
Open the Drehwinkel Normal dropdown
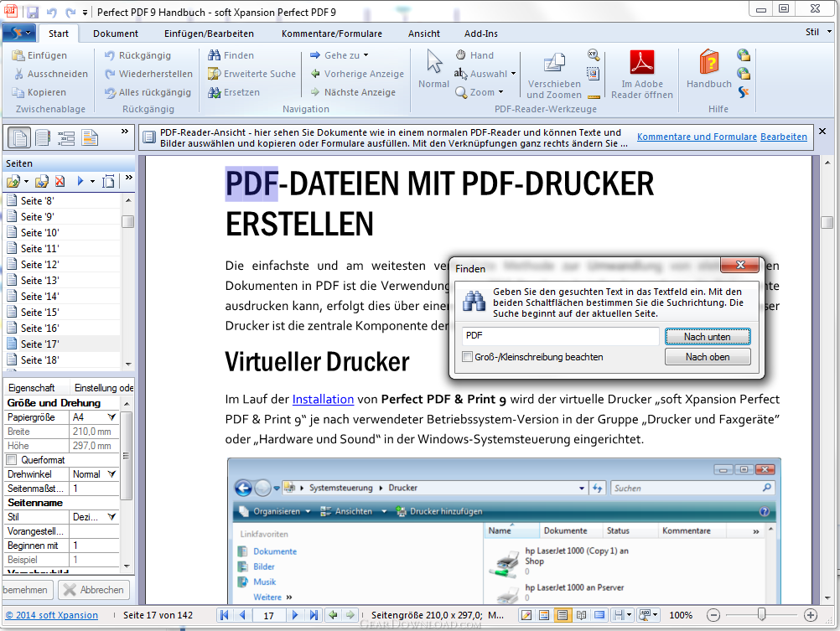(111, 474)
